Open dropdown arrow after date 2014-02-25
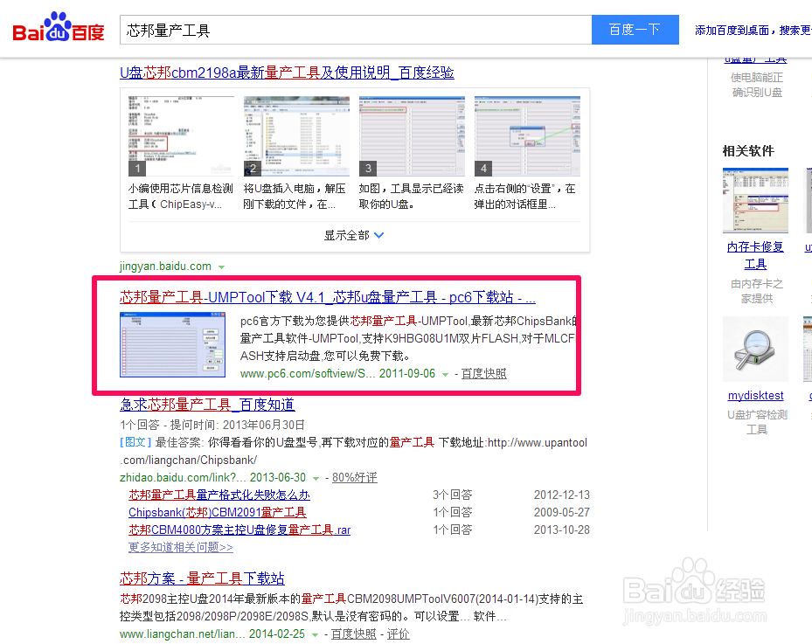The height and width of the screenshot is (644, 812). click(315, 635)
